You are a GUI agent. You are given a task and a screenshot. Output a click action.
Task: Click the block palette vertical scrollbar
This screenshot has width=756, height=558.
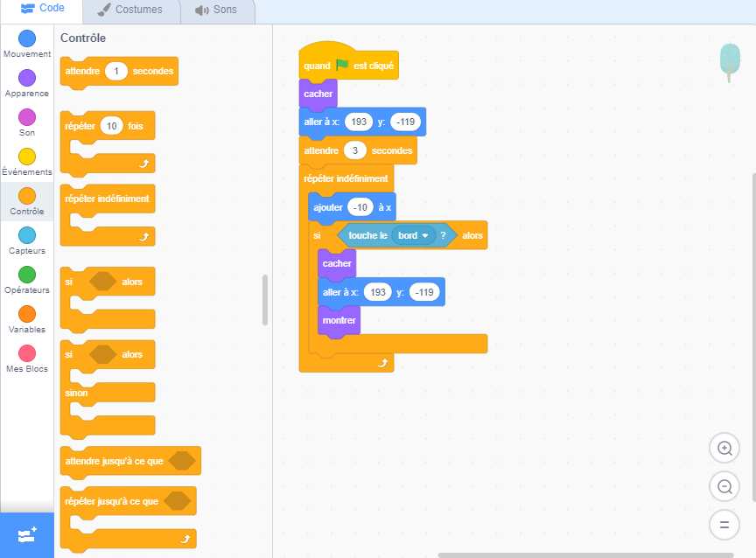(x=265, y=299)
